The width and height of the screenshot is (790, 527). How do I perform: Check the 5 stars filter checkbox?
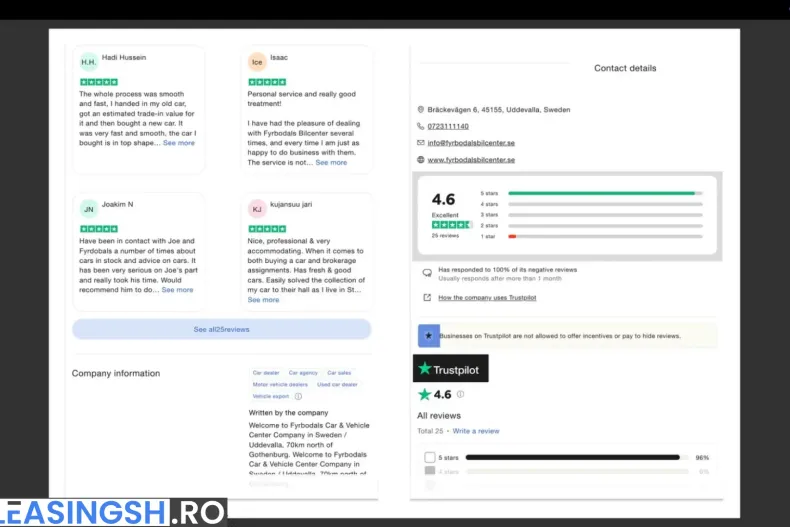click(430, 457)
